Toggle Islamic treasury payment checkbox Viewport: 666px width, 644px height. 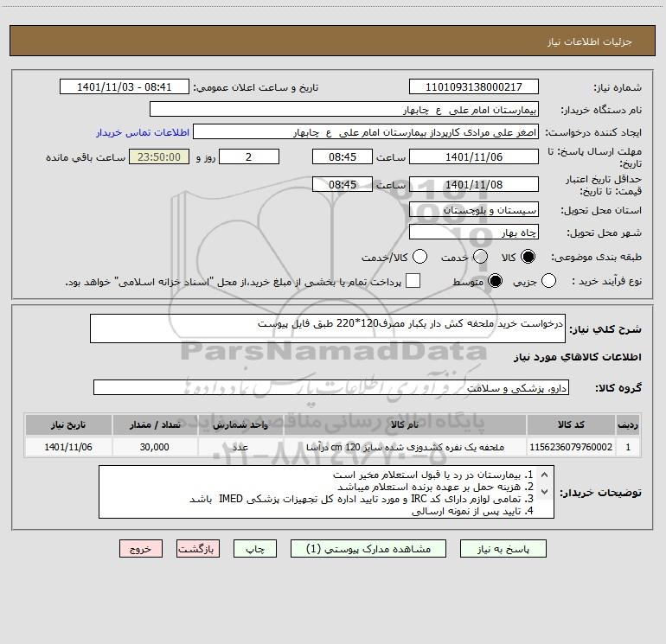coord(413,281)
